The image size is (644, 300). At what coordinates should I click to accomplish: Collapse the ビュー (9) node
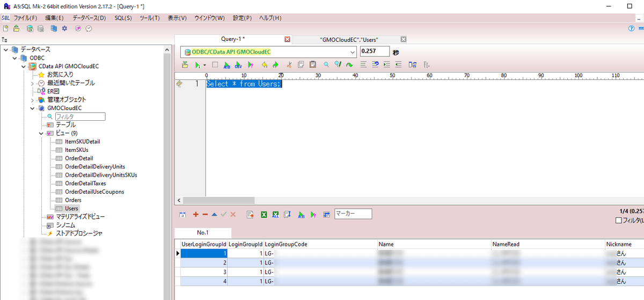coord(41,133)
